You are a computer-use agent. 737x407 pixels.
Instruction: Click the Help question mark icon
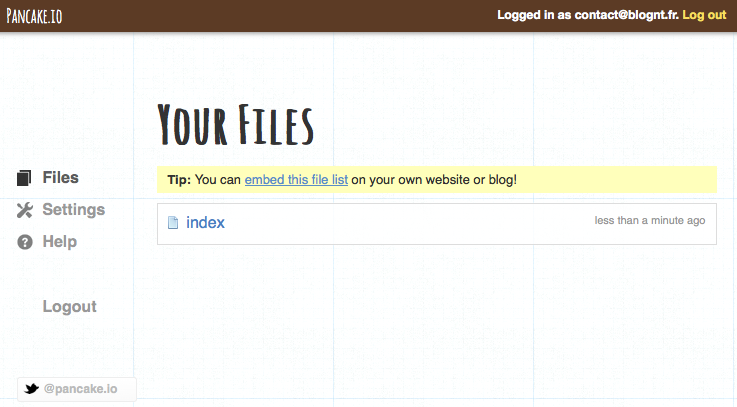coord(24,242)
